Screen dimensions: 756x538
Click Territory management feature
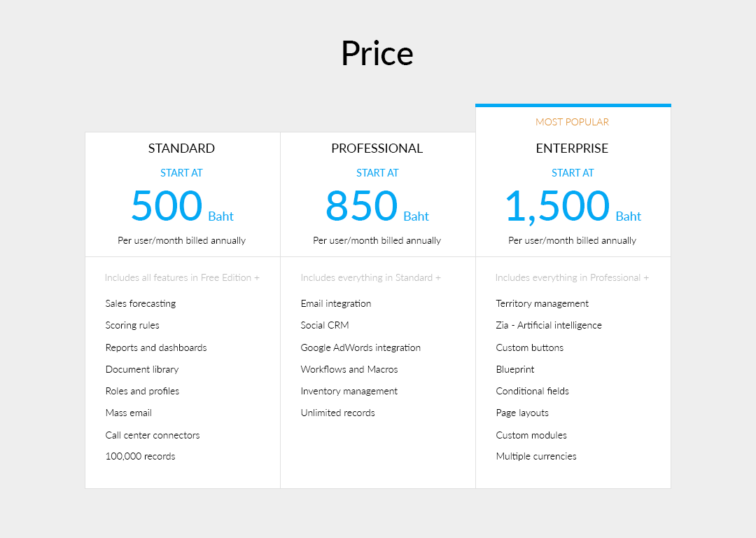[x=542, y=303]
